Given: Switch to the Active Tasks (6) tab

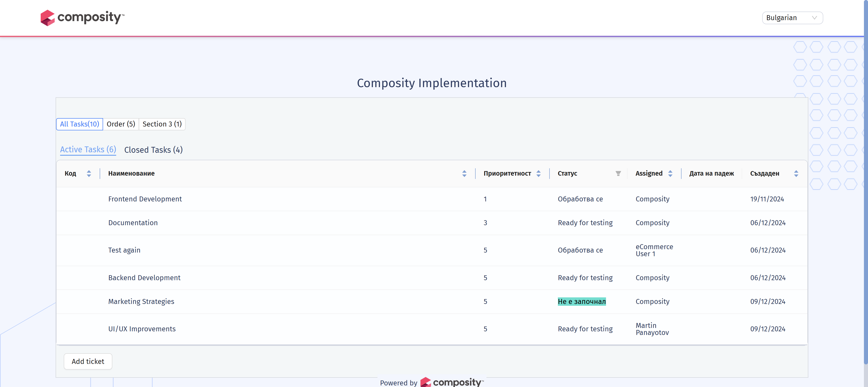Looking at the screenshot, I should click(88, 149).
